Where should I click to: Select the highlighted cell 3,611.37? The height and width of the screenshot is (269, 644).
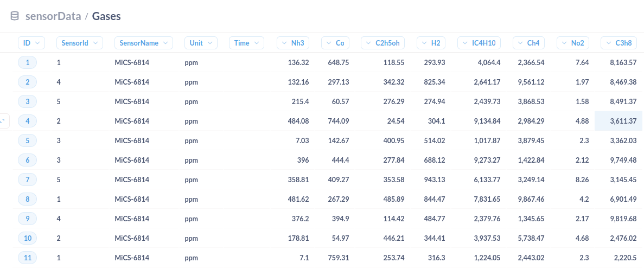pos(619,121)
